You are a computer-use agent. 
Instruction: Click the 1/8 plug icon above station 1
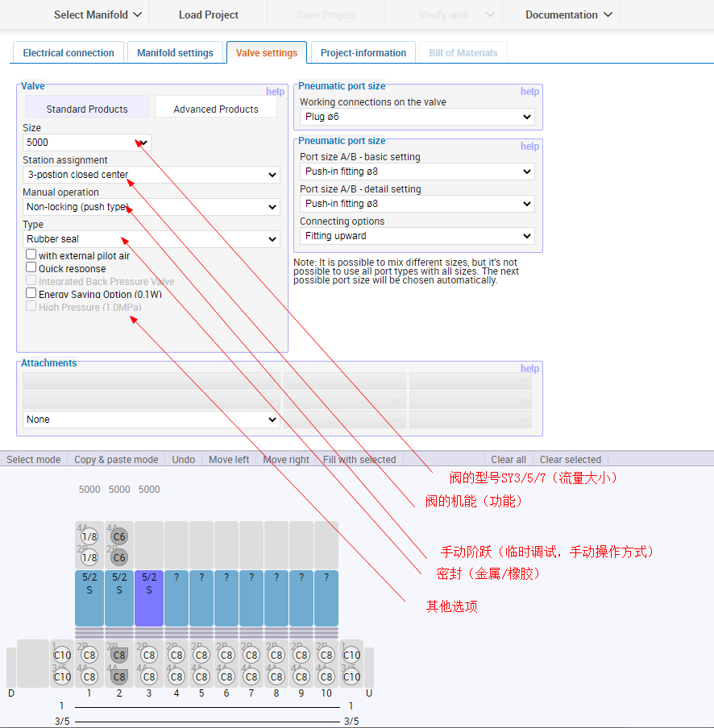[89, 536]
